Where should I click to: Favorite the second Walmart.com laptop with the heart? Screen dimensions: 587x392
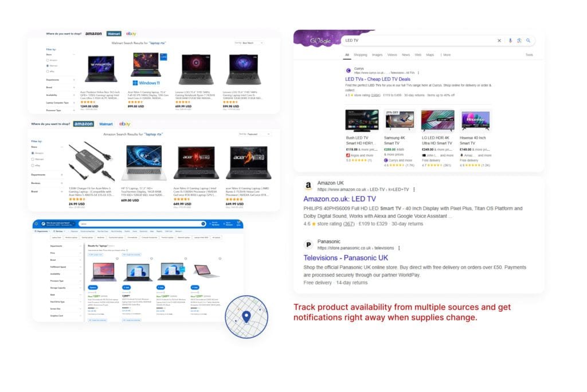point(151,258)
